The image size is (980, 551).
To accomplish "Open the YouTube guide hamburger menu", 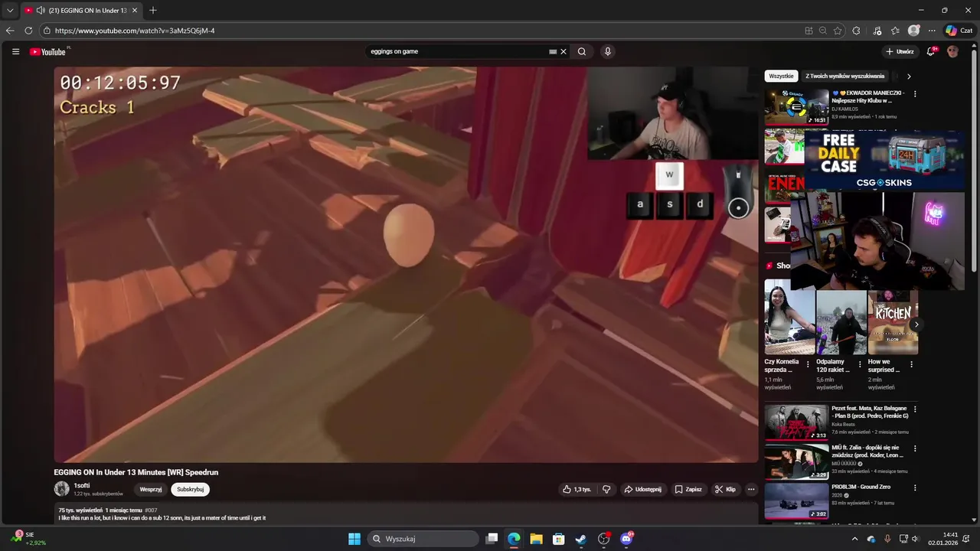I will 15,51.
